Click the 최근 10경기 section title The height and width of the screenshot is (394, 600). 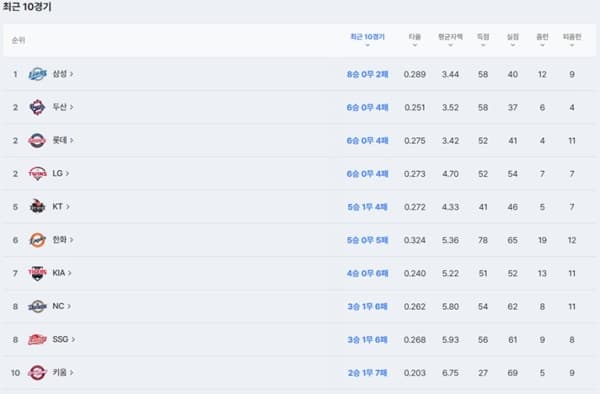coord(27,7)
